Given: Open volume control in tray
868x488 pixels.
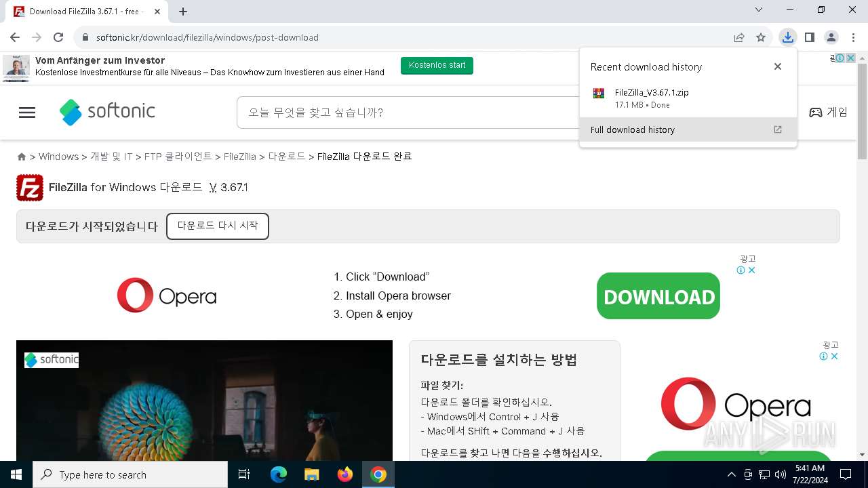Looking at the screenshot, I should [781, 474].
